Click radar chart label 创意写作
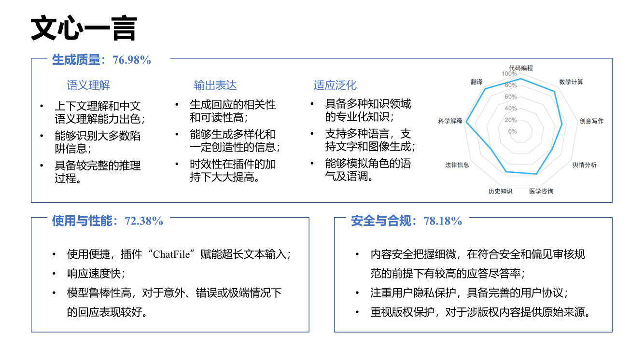 point(591,121)
